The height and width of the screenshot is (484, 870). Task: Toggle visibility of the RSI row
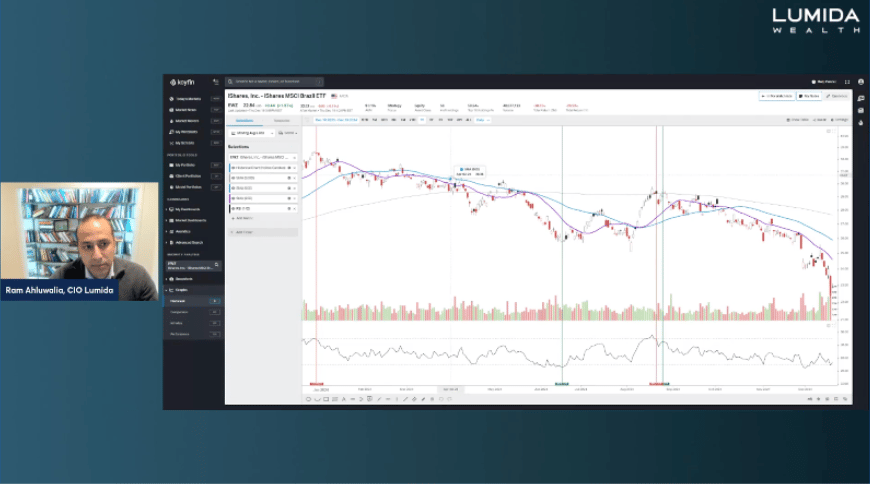(234, 209)
